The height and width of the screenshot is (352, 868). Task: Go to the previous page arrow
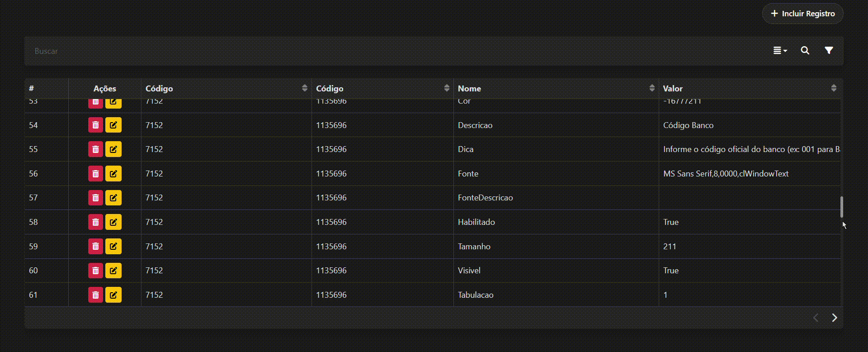[816, 318]
